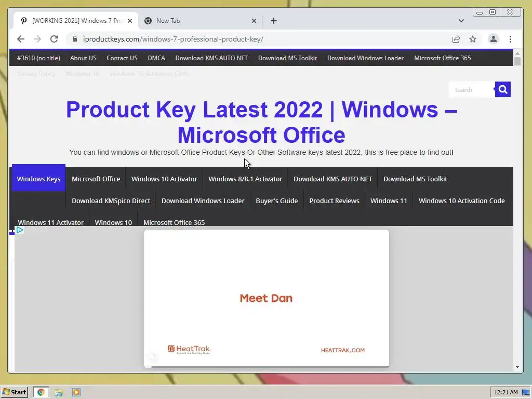This screenshot has height=399, width=532.
Task: Select dark menu Windows 10 Activation Code
Action: tap(462, 201)
